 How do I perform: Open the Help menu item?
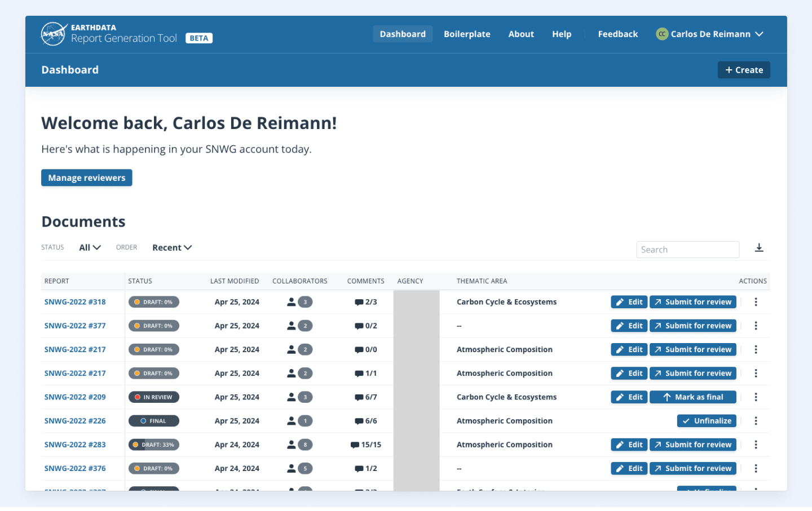[561, 34]
